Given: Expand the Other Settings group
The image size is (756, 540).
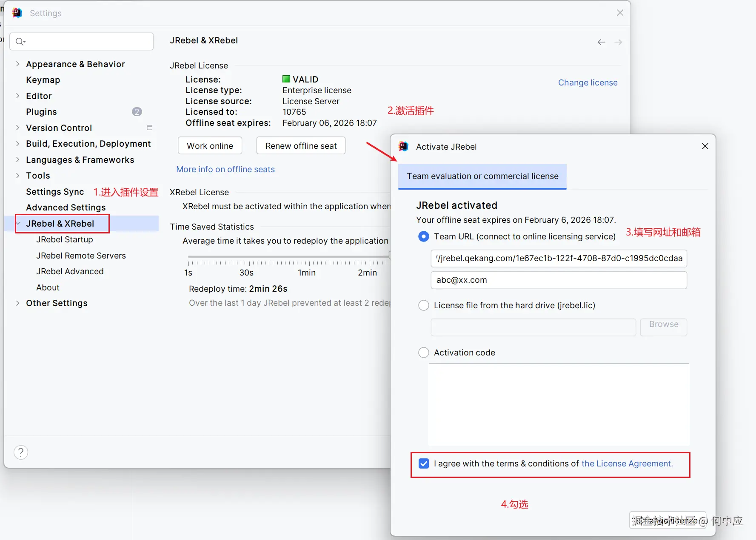Looking at the screenshot, I should [17, 303].
